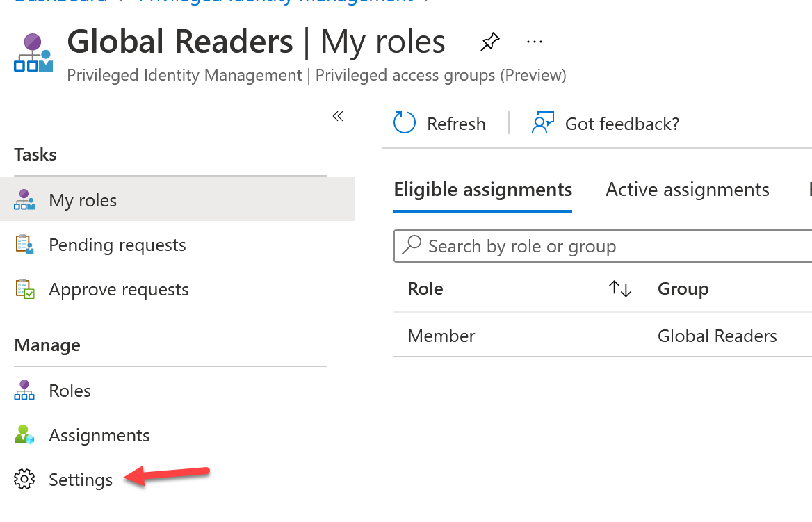812x522 pixels.
Task: Click the Refresh circular arrow icon
Action: pos(405,123)
